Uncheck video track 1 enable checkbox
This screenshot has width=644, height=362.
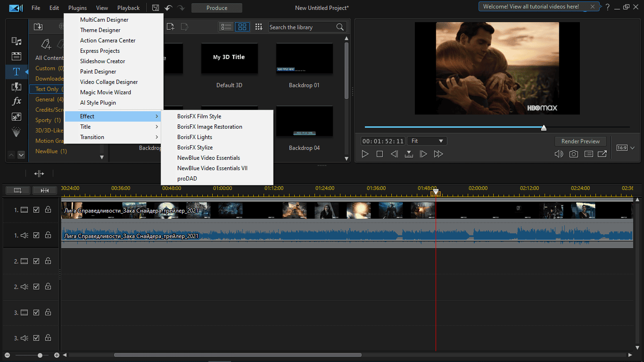(37, 210)
